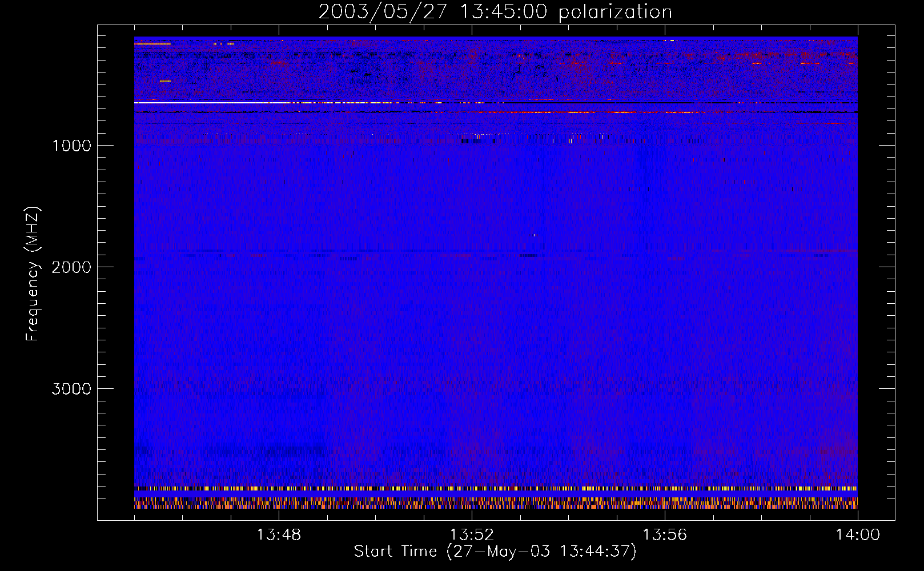Select the 'Frequency (MHZ)' y-axis label
Image resolution: width=924 pixels, height=571 pixels.
click(x=33, y=274)
